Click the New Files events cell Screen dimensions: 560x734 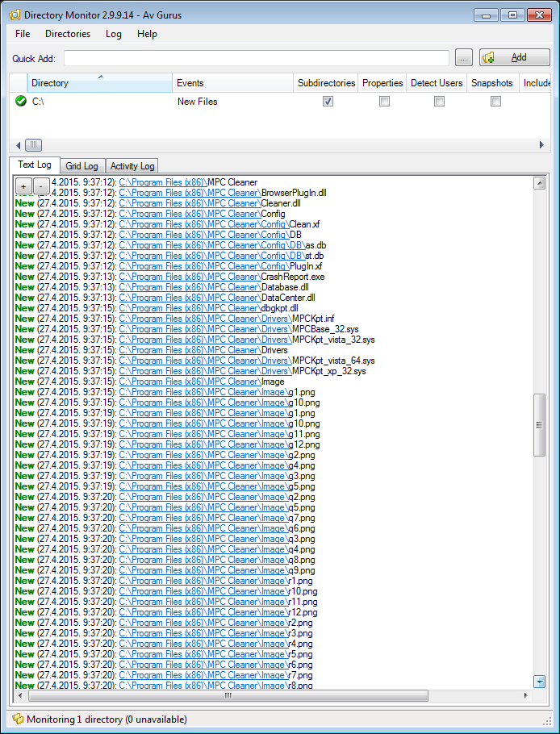click(x=197, y=102)
